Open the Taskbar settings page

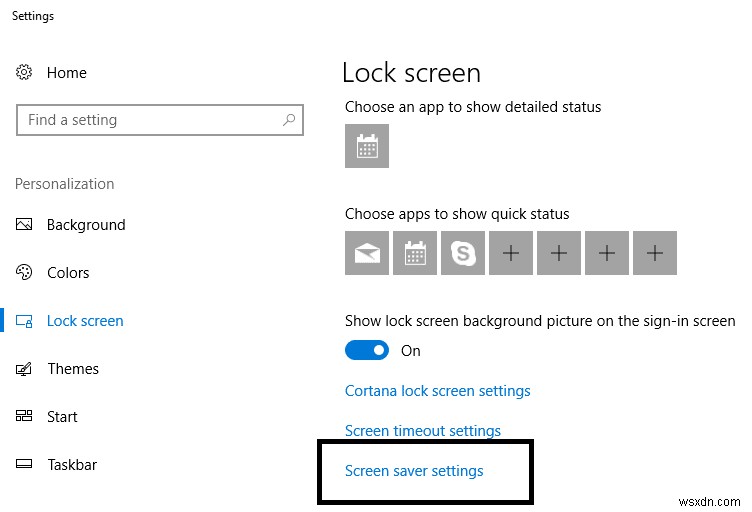coord(72,465)
